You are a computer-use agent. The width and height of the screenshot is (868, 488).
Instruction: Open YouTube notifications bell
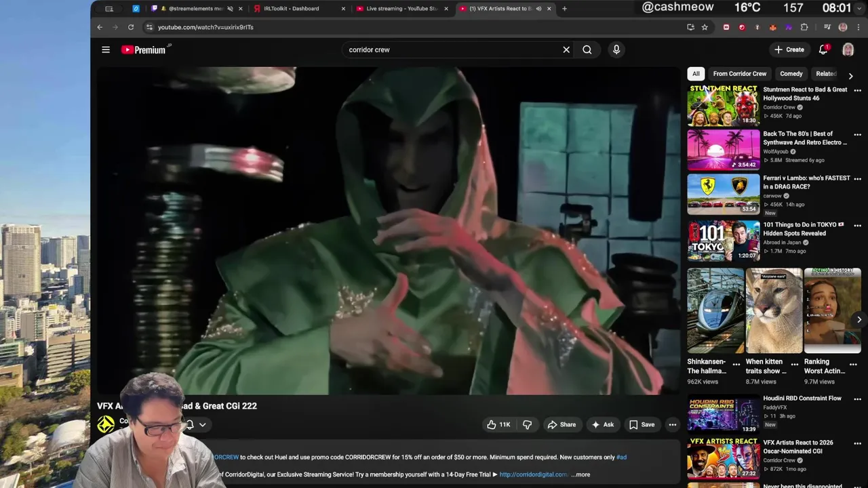pos(823,49)
